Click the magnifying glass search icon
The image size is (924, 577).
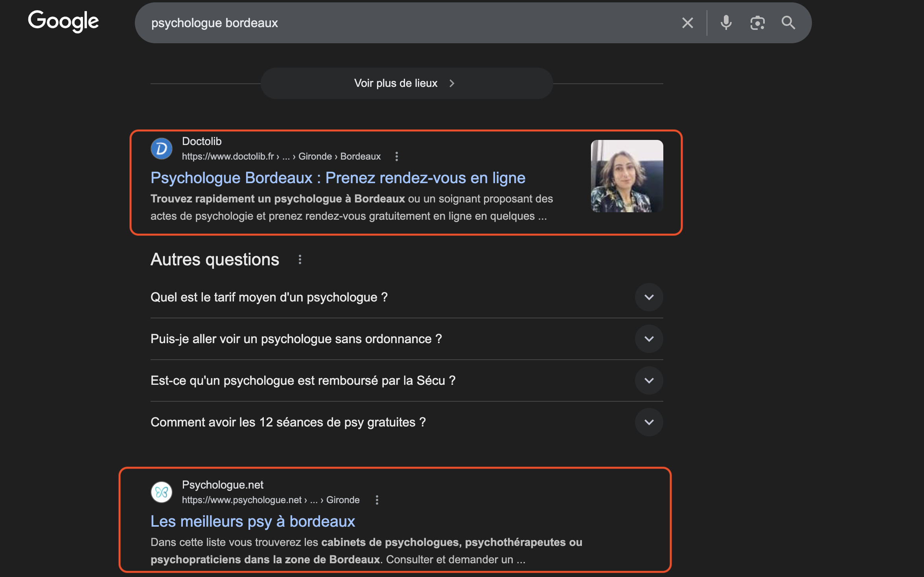788,23
